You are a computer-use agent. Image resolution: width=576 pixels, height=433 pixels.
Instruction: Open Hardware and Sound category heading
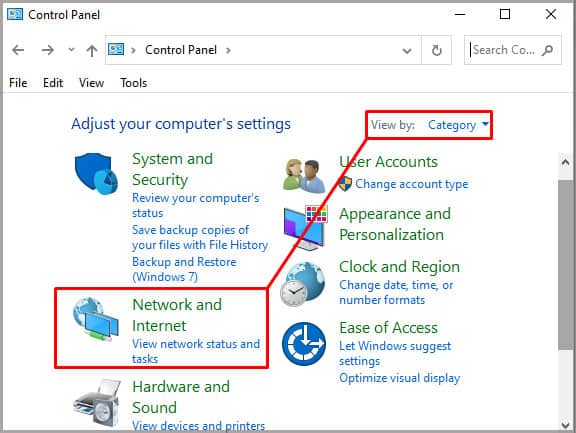(x=181, y=397)
